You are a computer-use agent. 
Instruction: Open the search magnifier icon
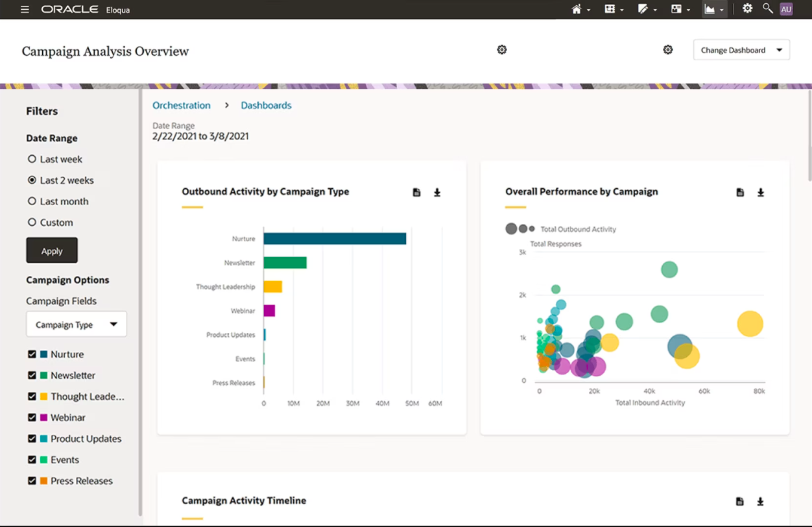point(767,8)
